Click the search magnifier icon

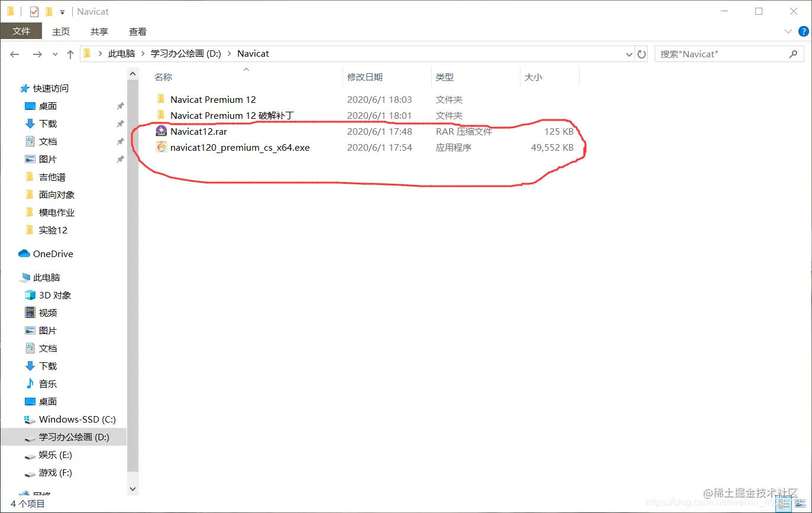pyautogui.click(x=794, y=54)
